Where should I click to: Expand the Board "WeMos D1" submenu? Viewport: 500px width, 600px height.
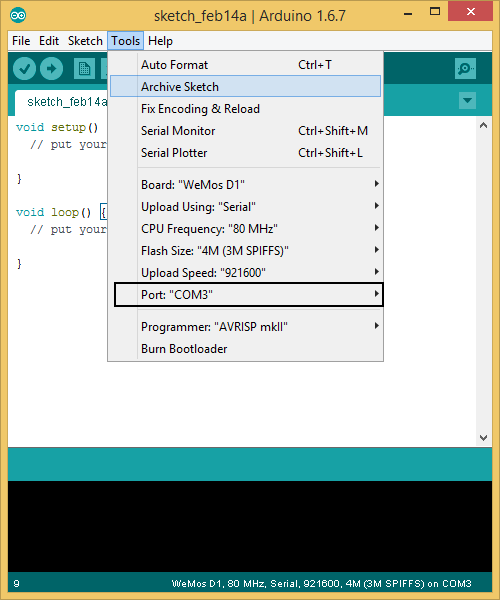(x=246, y=184)
